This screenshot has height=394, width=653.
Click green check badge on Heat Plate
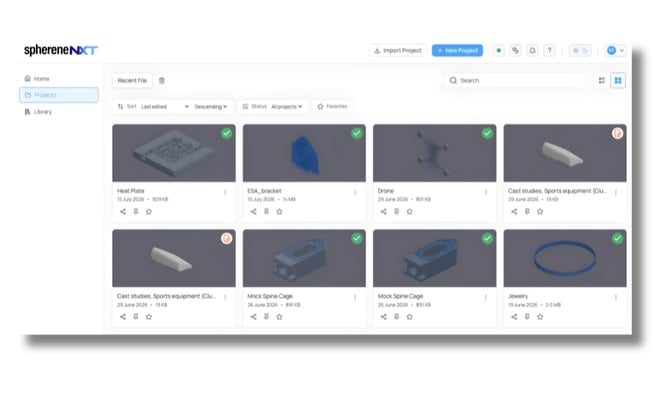[x=227, y=133]
